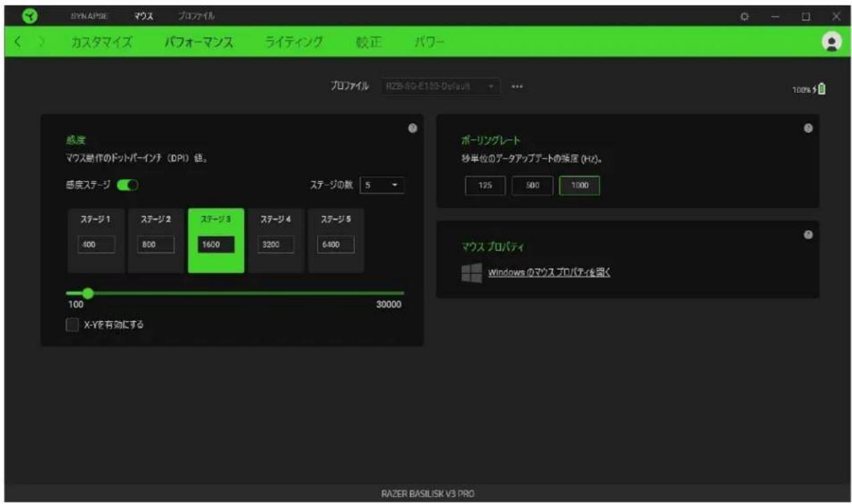This screenshot has height=504, width=852.
Task: Set polling rate to 500
Action: click(x=532, y=186)
